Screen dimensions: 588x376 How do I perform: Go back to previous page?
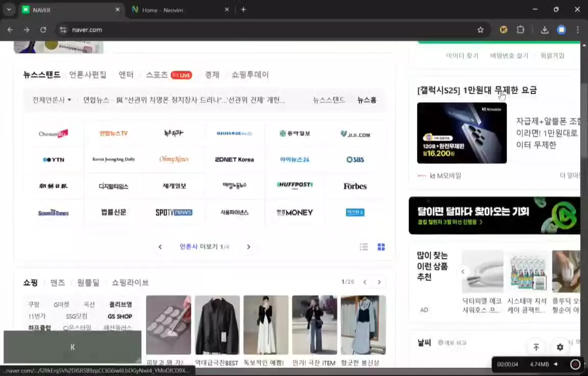10,30
